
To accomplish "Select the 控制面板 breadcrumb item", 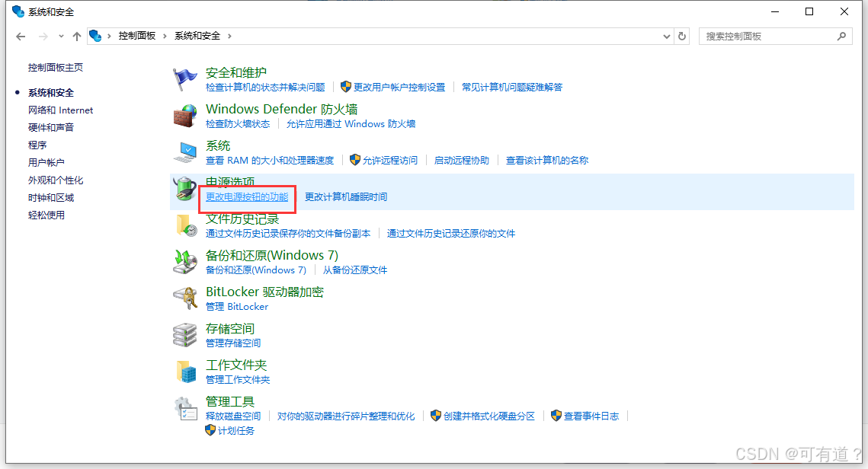I will 136,36.
